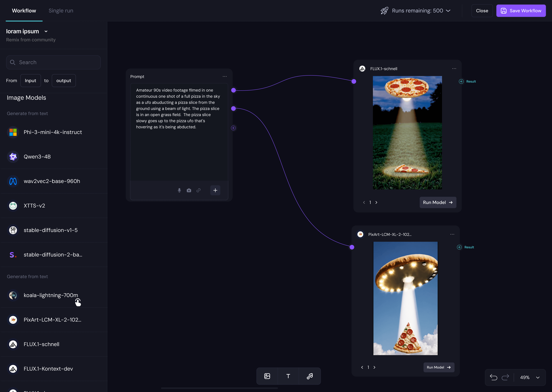
Task: Add a text node from bottom toolbar
Action: (288, 376)
